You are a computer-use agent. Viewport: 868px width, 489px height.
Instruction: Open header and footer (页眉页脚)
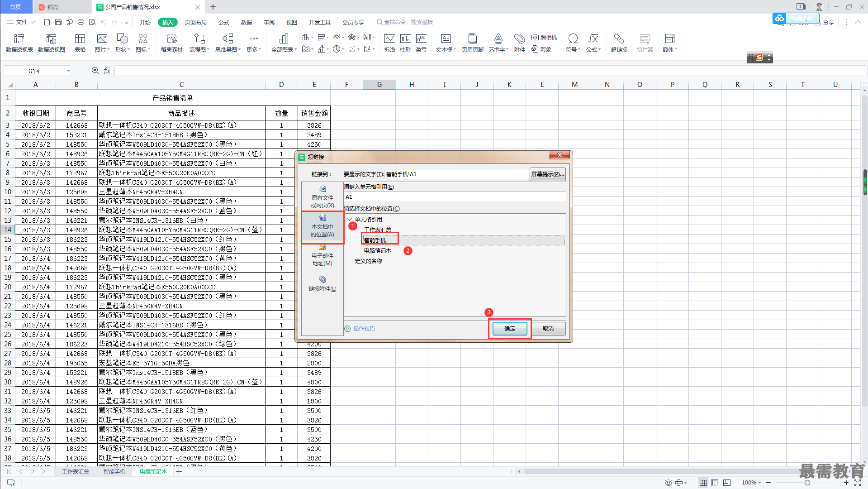pos(472,43)
